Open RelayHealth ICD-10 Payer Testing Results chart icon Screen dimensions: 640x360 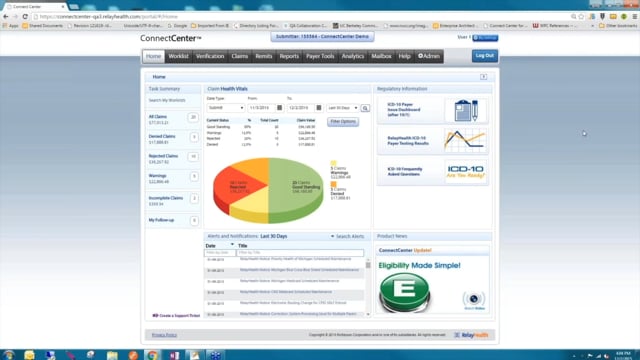[465, 140]
